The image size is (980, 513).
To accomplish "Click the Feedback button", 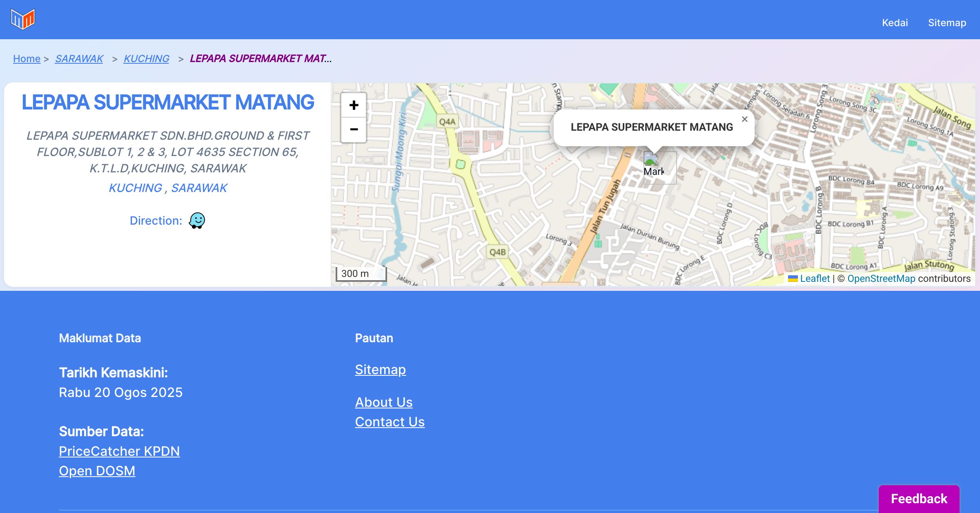I will tap(919, 499).
